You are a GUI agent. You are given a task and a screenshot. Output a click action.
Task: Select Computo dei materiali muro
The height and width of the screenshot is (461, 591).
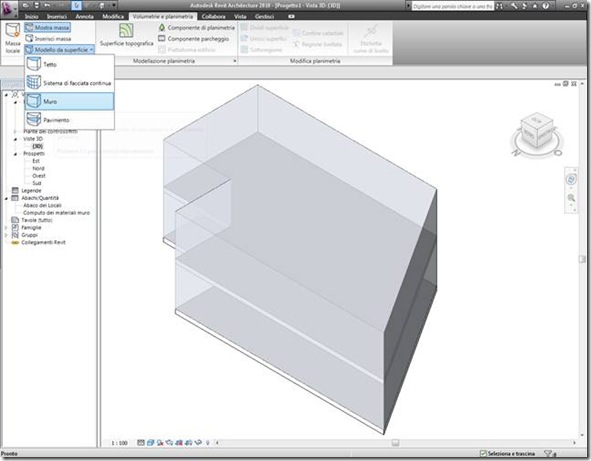[57, 213]
